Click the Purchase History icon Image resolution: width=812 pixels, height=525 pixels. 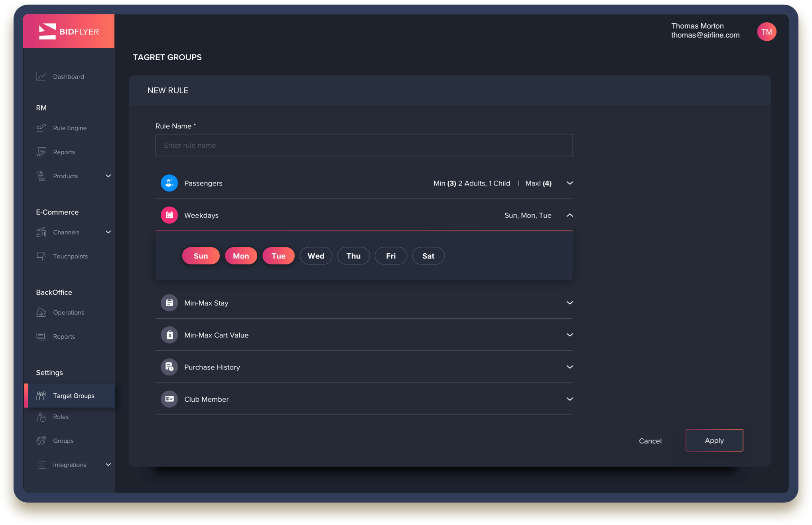point(169,367)
